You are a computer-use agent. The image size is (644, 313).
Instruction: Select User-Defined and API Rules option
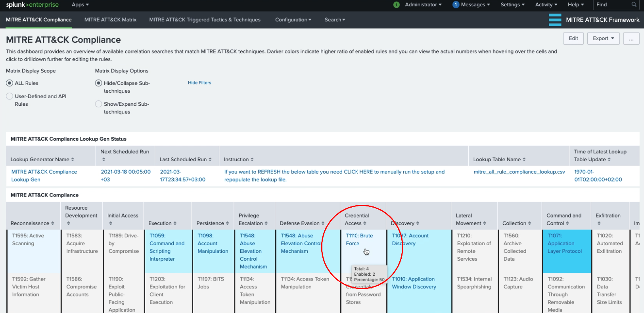click(10, 96)
